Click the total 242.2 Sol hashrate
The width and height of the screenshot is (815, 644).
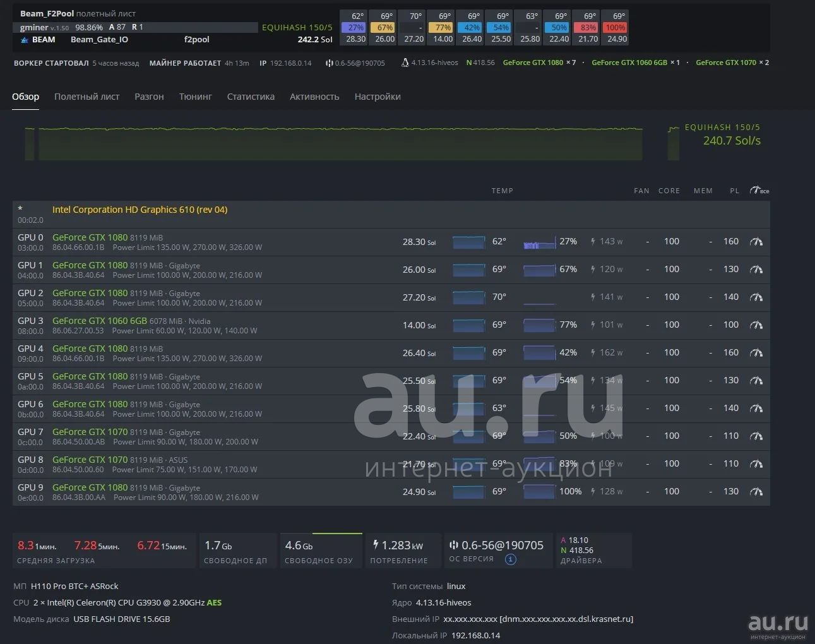(x=315, y=39)
